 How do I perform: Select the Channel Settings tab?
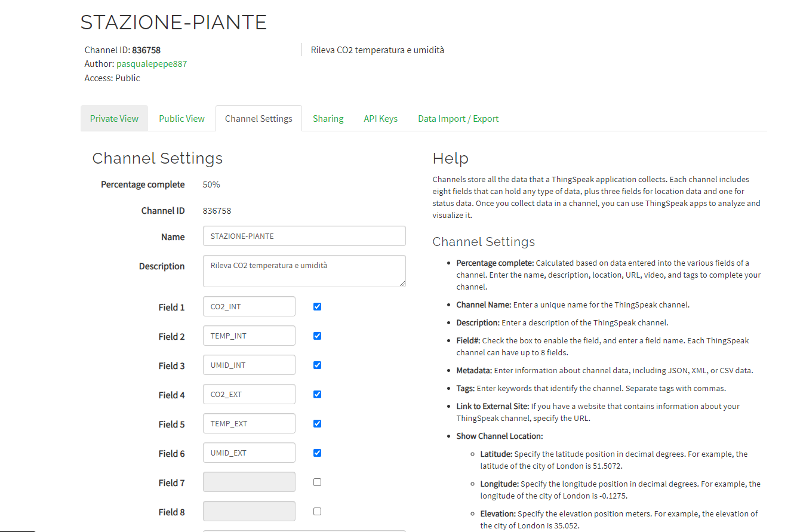point(259,118)
